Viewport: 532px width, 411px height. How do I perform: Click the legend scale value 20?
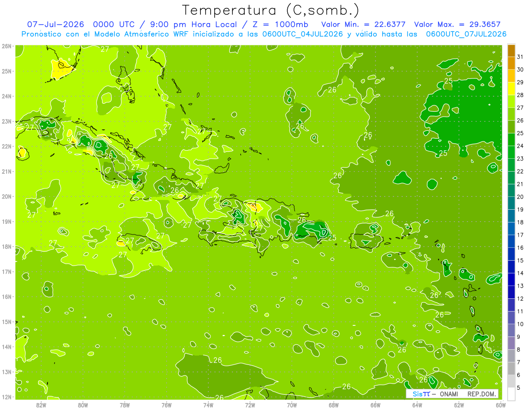pos(520,197)
